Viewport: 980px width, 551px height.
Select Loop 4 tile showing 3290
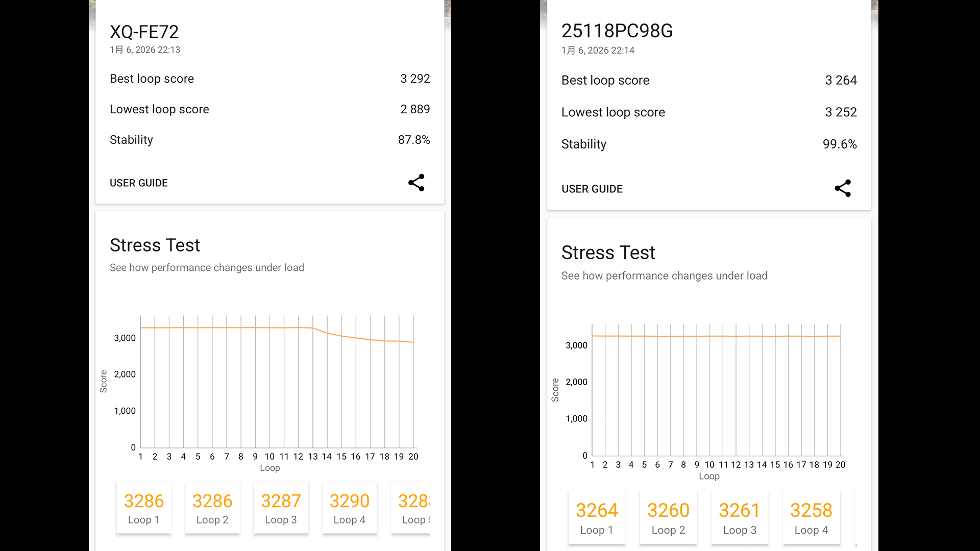click(x=350, y=508)
